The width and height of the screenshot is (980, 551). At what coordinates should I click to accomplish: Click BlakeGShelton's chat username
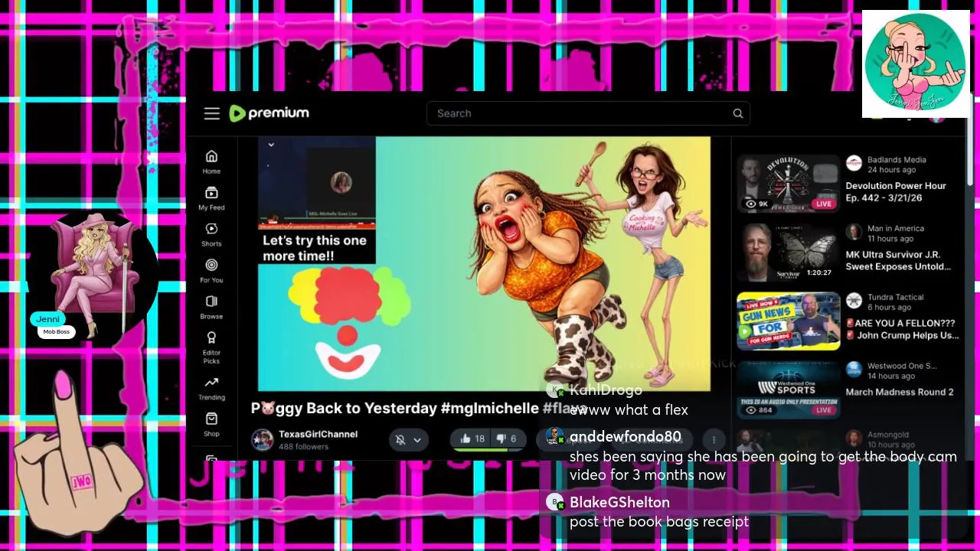619,503
